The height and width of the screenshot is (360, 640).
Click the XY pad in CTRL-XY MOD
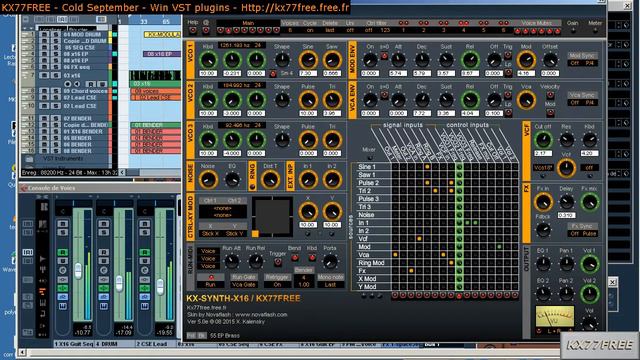272,216
